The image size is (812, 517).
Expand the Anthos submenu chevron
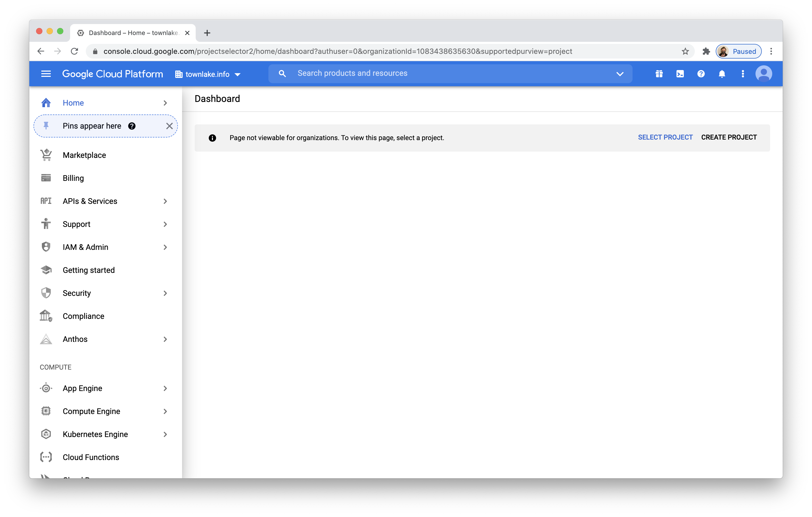point(165,339)
